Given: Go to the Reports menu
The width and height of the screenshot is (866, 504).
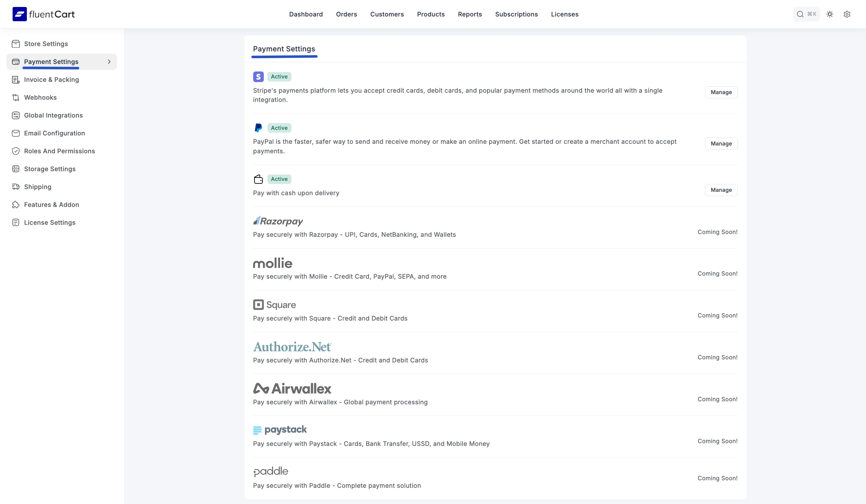Looking at the screenshot, I should tap(470, 14).
